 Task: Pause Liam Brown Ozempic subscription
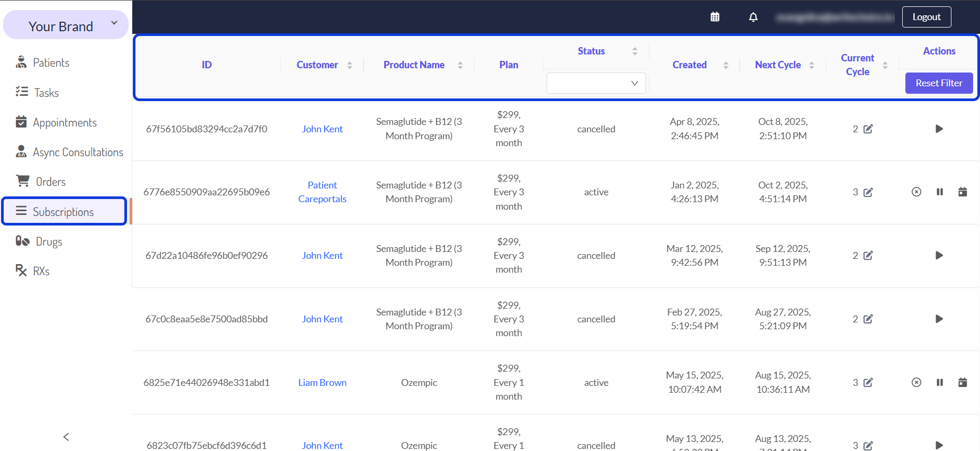pos(940,382)
